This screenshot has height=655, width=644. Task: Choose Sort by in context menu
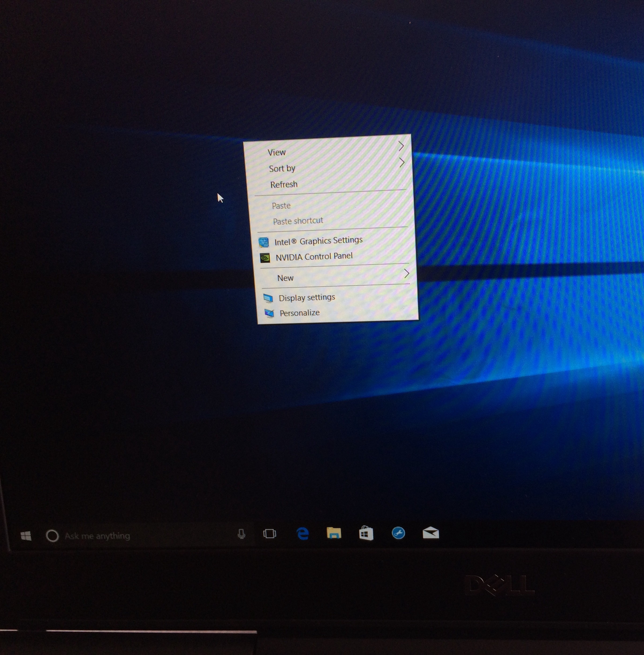pyautogui.click(x=282, y=168)
